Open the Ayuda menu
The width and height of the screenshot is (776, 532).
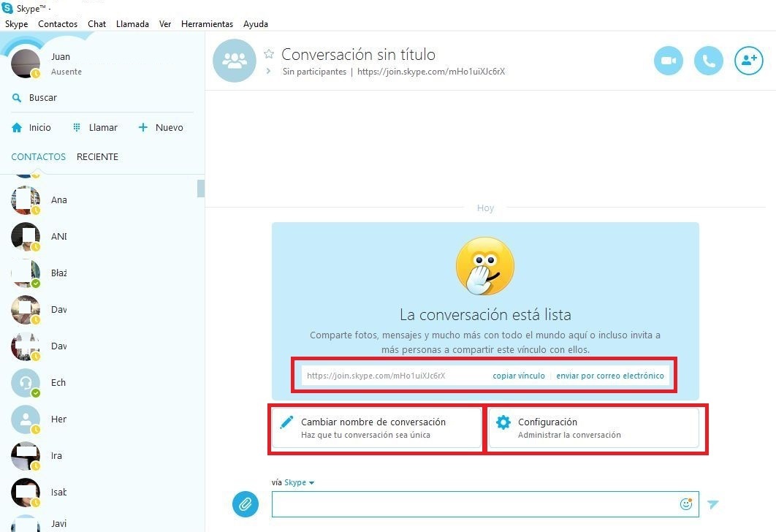256,24
